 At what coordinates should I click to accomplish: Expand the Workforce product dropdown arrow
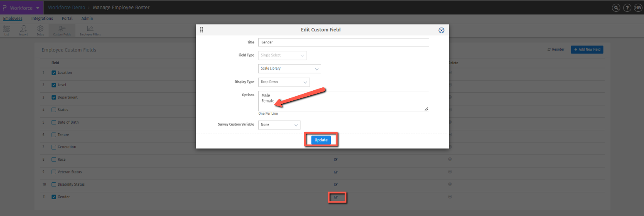(x=38, y=8)
